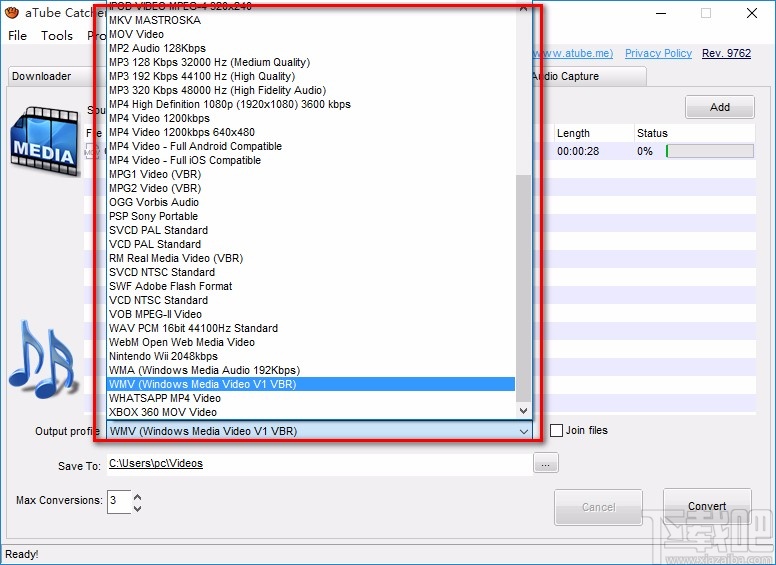Select VCD NTSC Standard

coord(311,300)
